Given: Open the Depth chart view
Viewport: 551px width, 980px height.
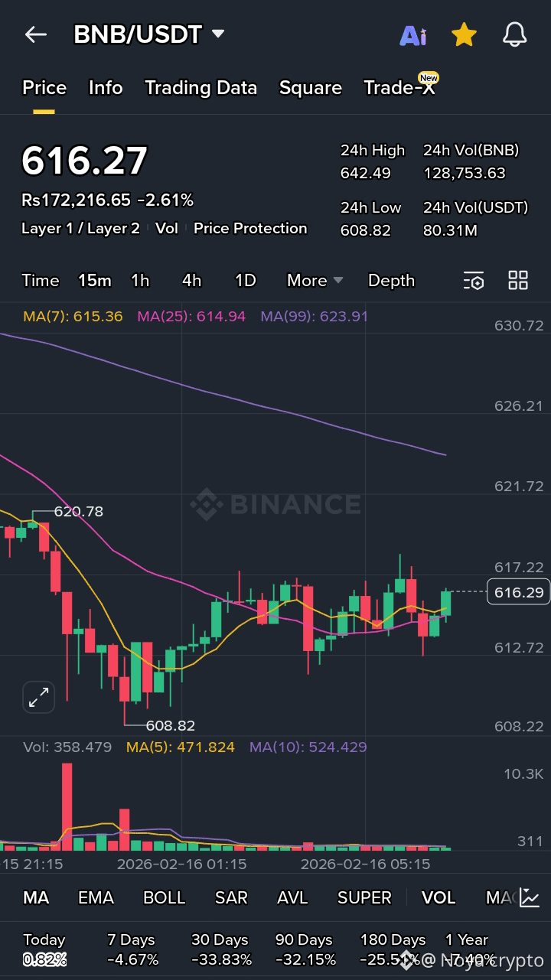Looking at the screenshot, I should pos(391,281).
